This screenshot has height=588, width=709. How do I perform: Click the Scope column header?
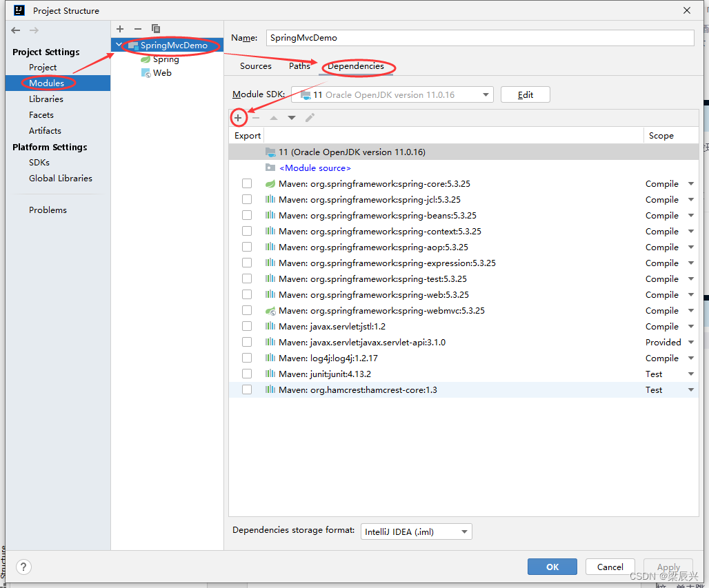tap(661, 136)
